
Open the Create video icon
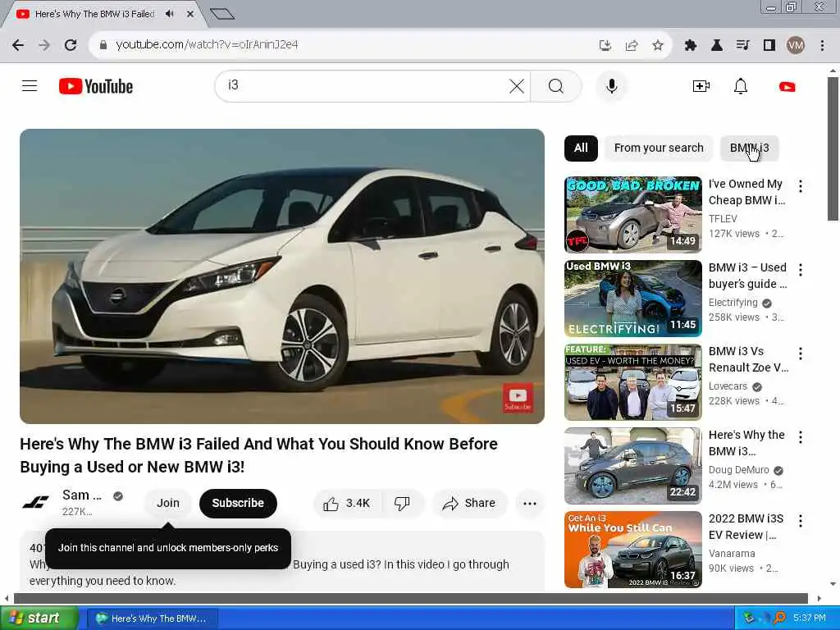click(x=701, y=86)
